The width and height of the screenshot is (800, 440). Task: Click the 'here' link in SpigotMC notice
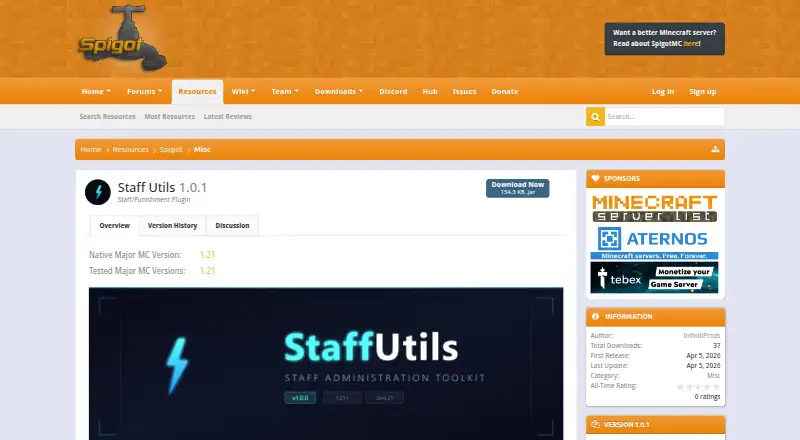coord(691,44)
